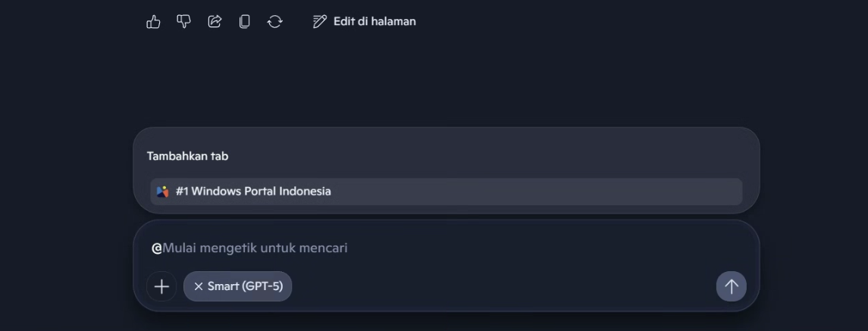Viewport: 868px width, 331px height.
Task: Remove Smart (GPT-5) chip via its X
Action: pyautogui.click(x=199, y=286)
